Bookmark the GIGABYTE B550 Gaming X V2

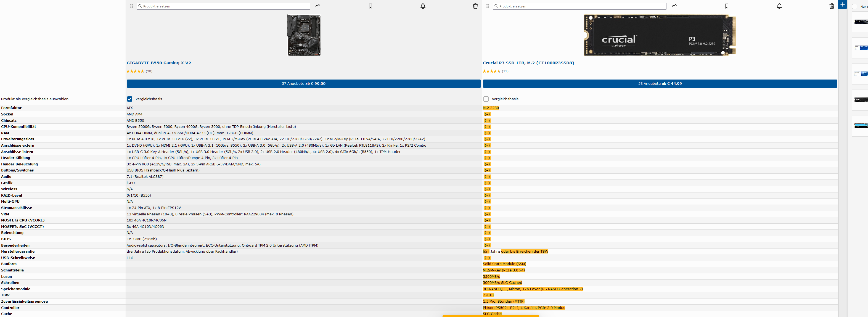point(370,6)
